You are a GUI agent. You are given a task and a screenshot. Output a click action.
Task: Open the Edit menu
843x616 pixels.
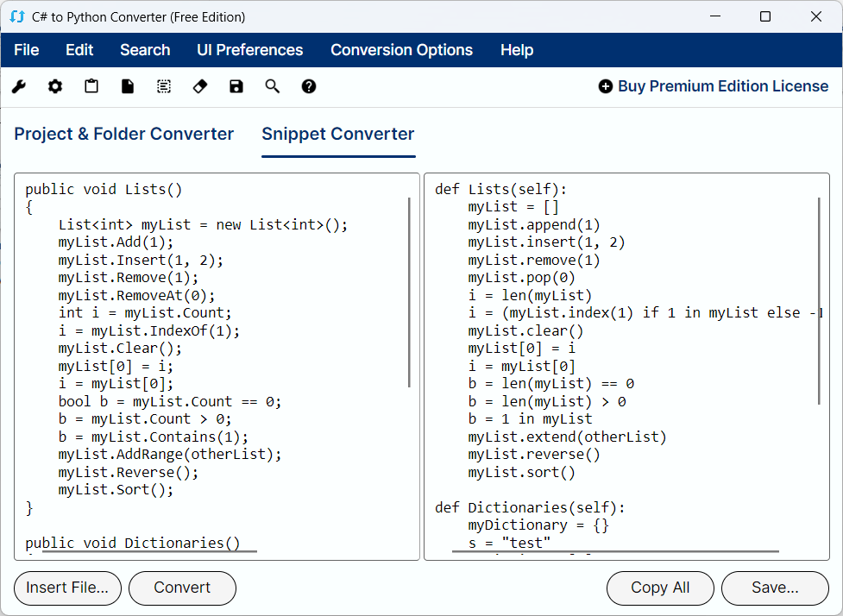coord(79,50)
